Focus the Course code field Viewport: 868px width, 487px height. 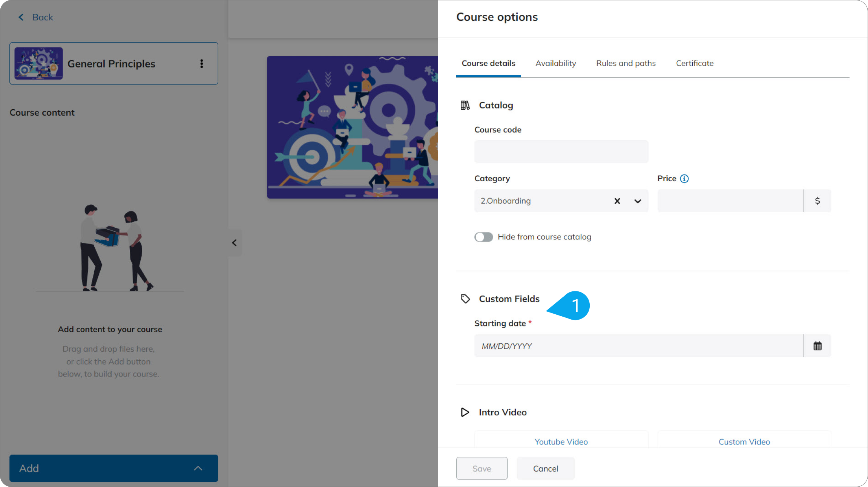point(561,152)
